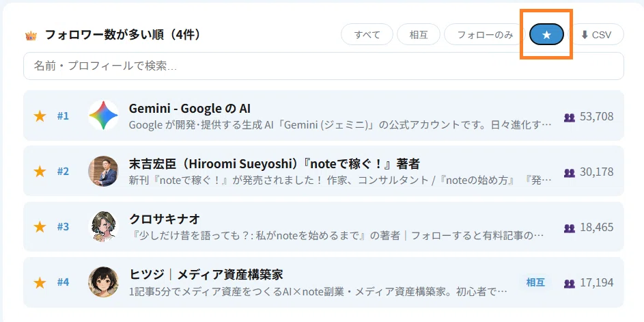644x322 pixels.
Task: Open Gemini - Google の AI name link
Action: 190,109
